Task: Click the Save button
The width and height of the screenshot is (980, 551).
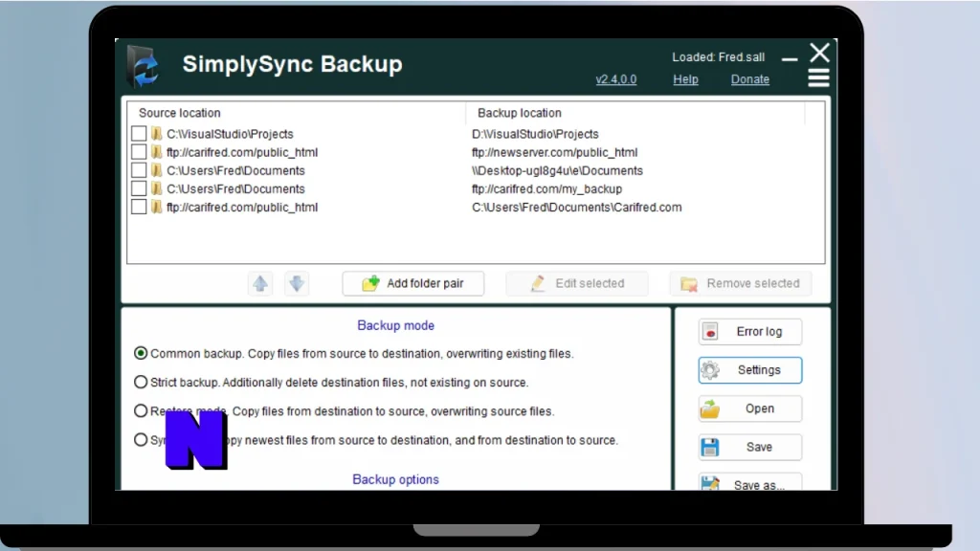Action: [750, 448]
